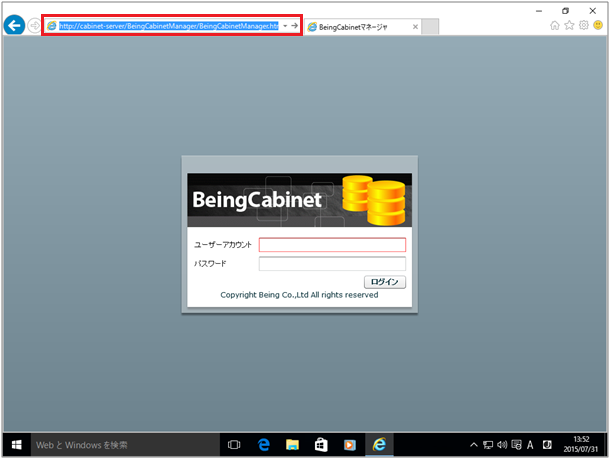
Task: Click the browser forward arrow button
Action: (x=34, y=26)
